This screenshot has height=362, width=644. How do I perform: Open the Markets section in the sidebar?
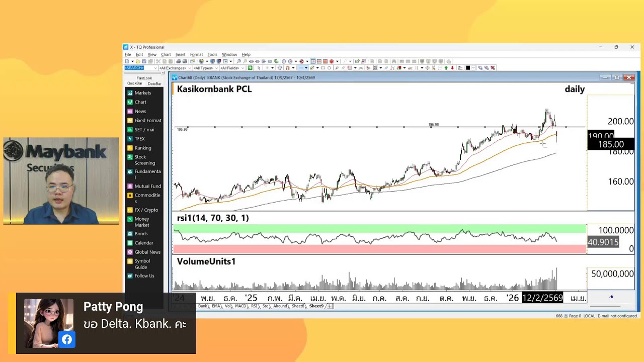point(142,93)
